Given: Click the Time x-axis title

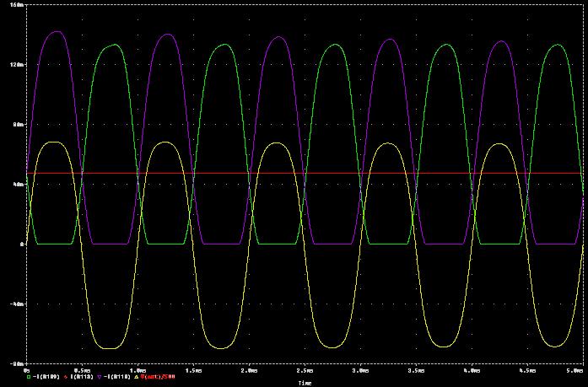Looking at the screenshot, I should [x=305, y=383].
